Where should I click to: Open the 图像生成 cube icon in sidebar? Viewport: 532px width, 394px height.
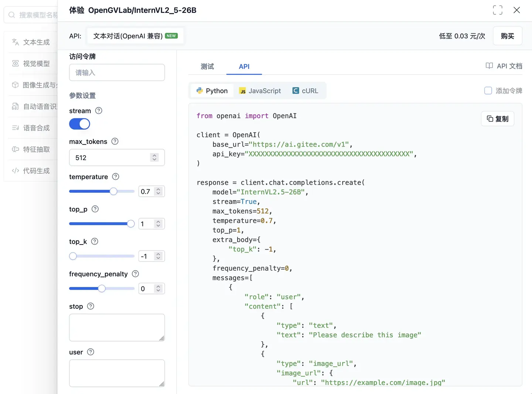click(15, 85)
